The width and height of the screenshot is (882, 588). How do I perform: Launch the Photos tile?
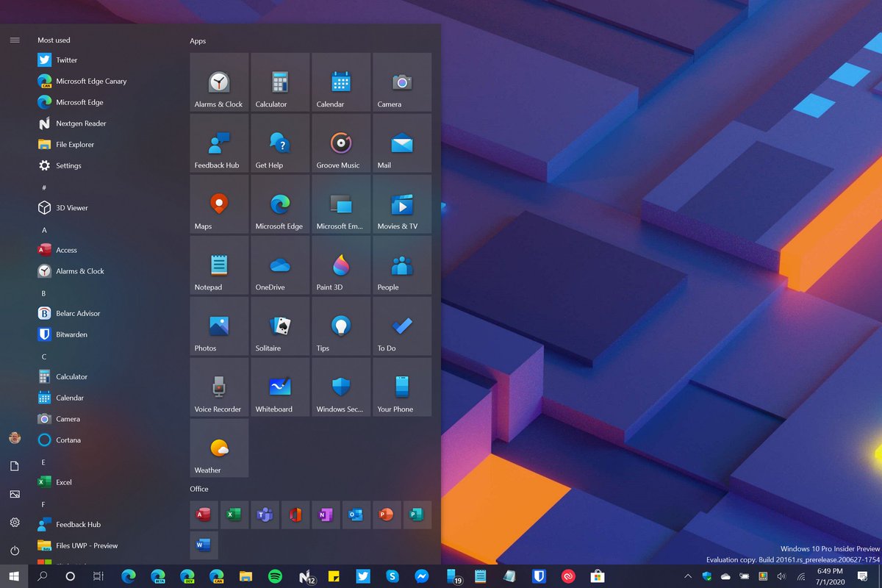(219, 326)
